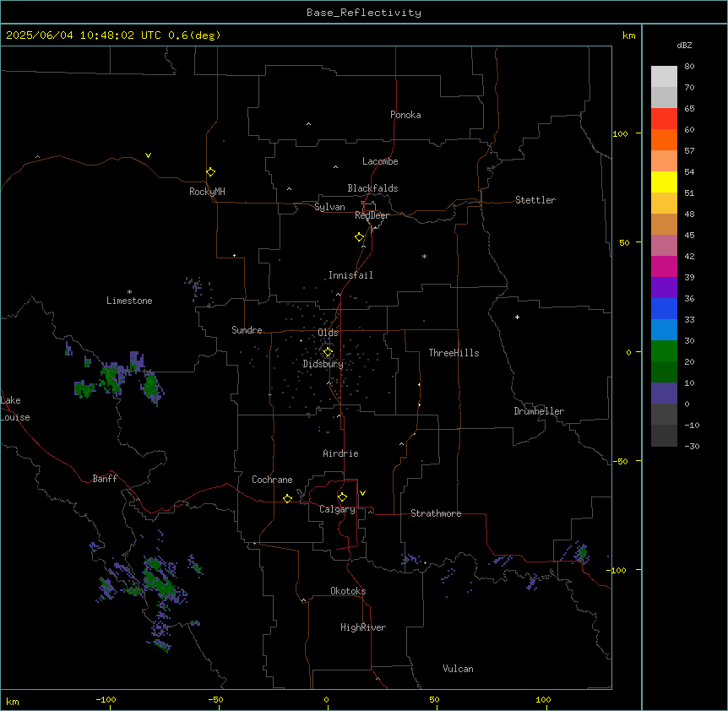Image resolution: width=728 pixels, height=711 pixels.
Task: Select the purple swatch between 39 and 36 dBZ
Action: pos(664,288)
